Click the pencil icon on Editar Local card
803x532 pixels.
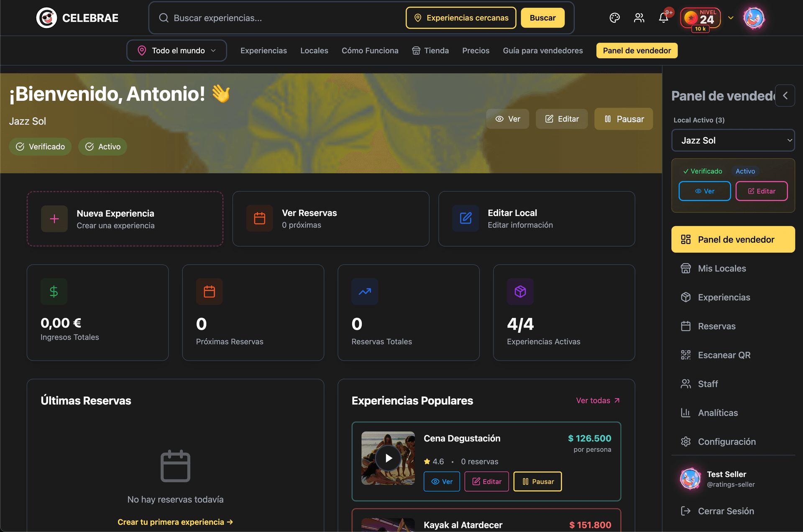click(x=465, y=218)
